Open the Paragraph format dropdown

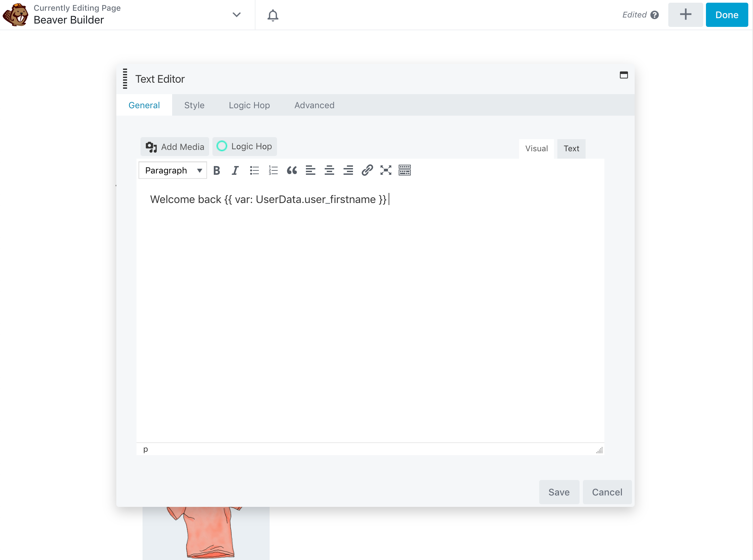click(x=172, y=170)
